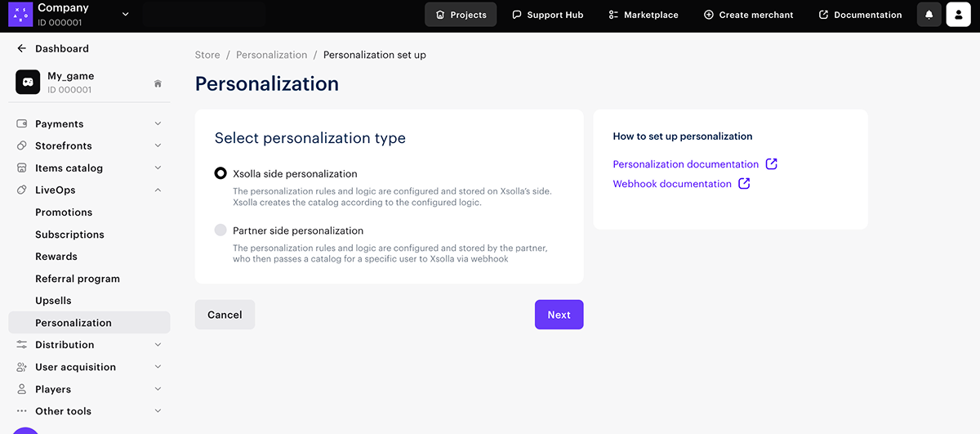Collapse the LiveOps section
Screen dimensions: 980x434
(x=158, y=190)
